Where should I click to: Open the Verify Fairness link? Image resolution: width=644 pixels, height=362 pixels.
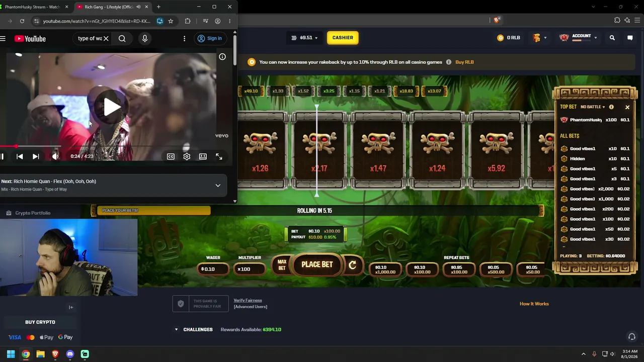pos(248,301)
